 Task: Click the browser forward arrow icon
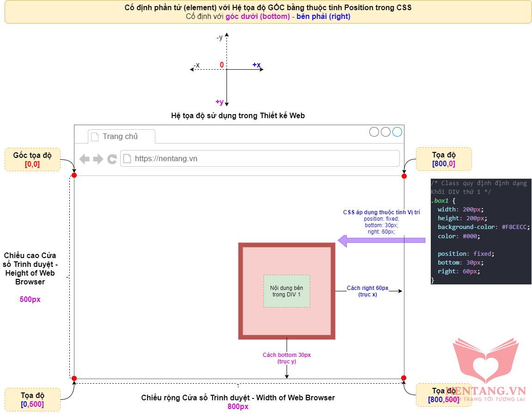pyautogui.click(x=98, y=159)
